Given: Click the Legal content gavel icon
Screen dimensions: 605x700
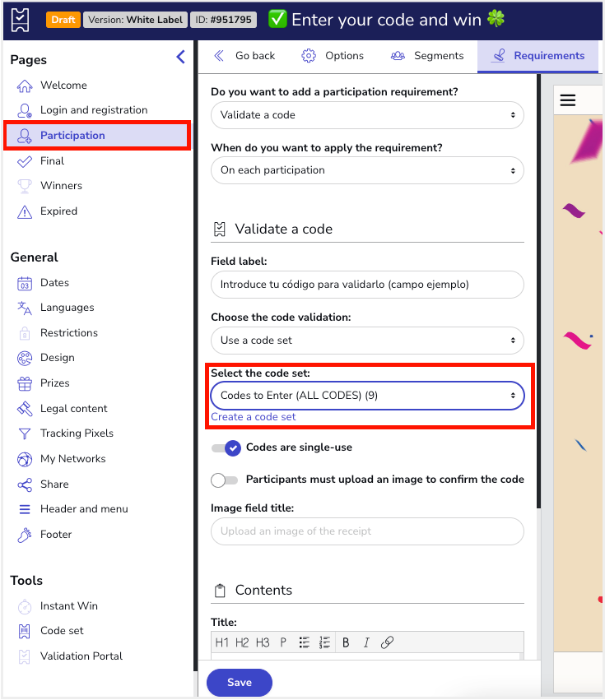Looking at the screenshot, I should coord(25,409).
